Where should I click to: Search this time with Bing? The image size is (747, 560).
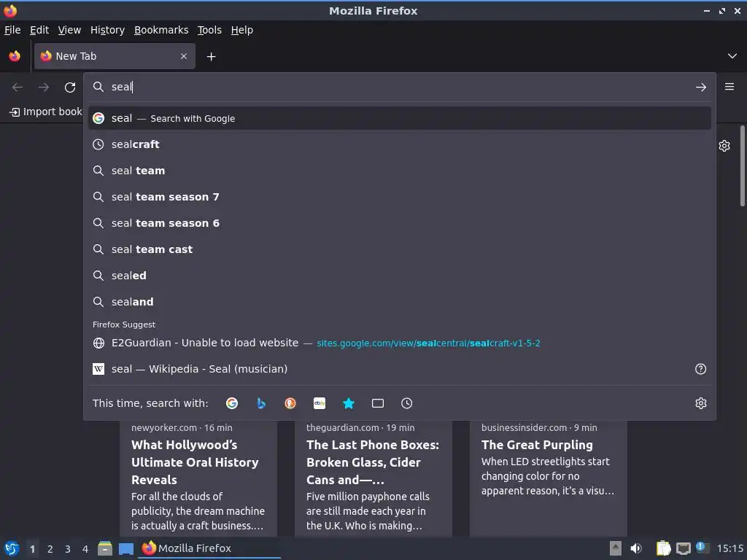click(261, 403)
